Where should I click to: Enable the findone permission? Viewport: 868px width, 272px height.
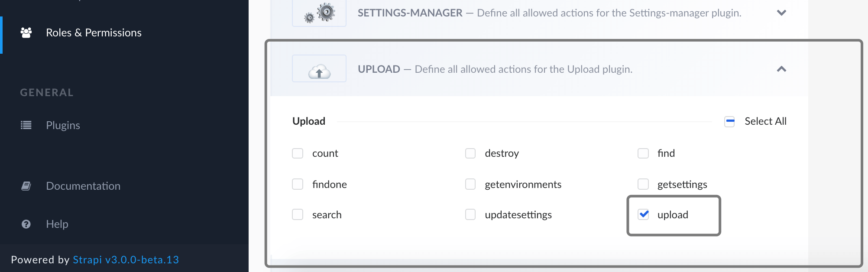pyautogui.click(x=298, y=184)
